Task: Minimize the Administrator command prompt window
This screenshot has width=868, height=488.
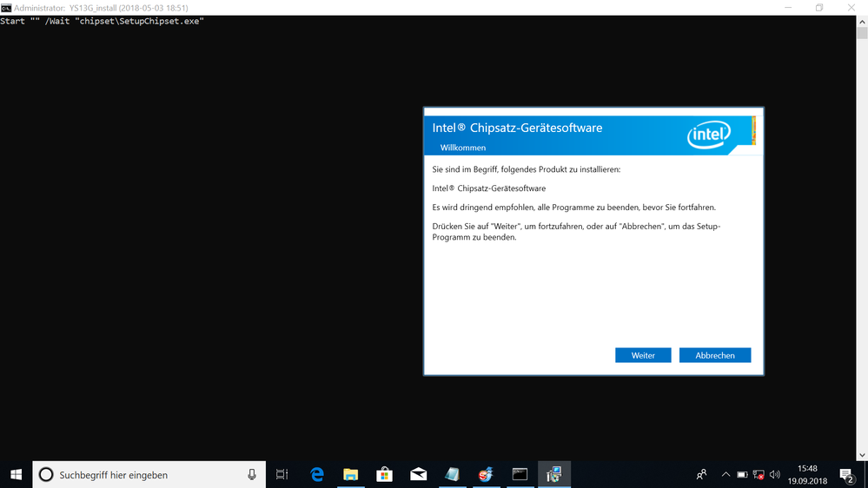Action: [788, 8]
